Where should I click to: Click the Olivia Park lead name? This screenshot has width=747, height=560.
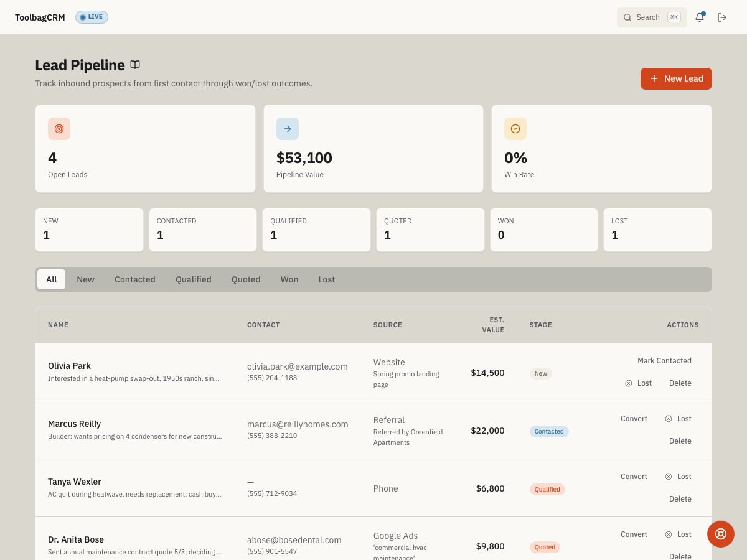(69, 366)
